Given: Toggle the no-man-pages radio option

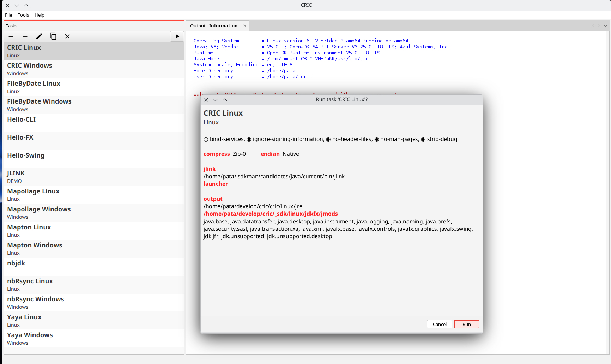Looking at the screenshot, I should 376,140.
